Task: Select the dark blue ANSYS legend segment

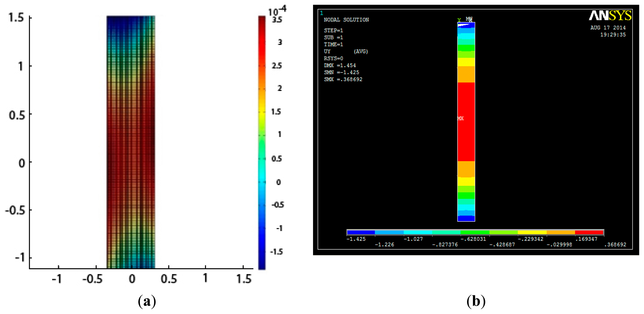Action: [x=361, y=232]
